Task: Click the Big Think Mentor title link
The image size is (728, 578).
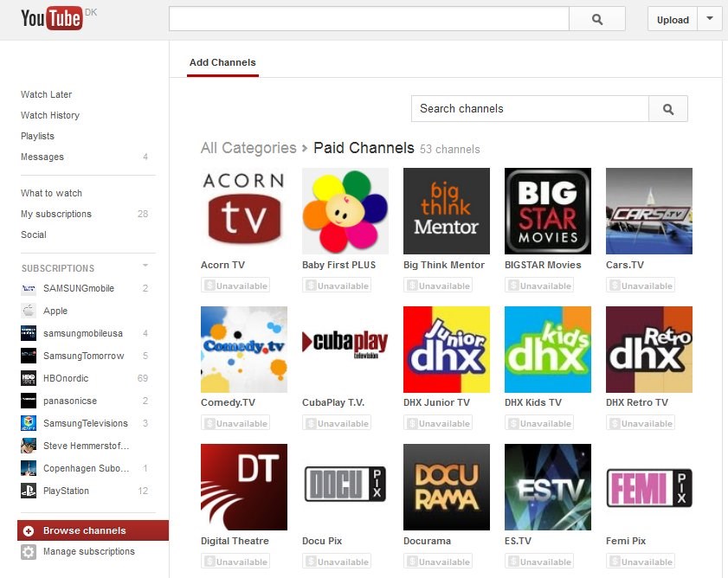Action: 444,265
